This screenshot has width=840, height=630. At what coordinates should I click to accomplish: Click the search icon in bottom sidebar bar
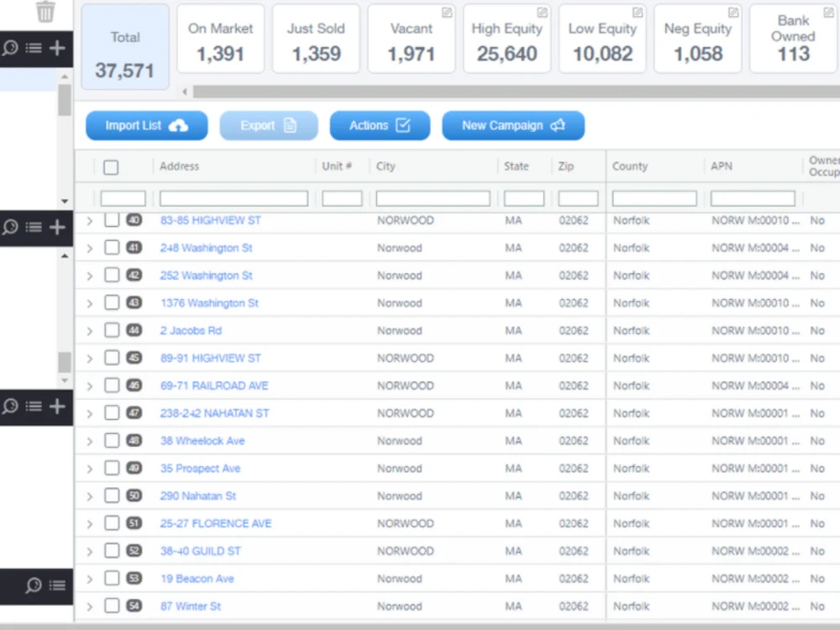point(34,585)
